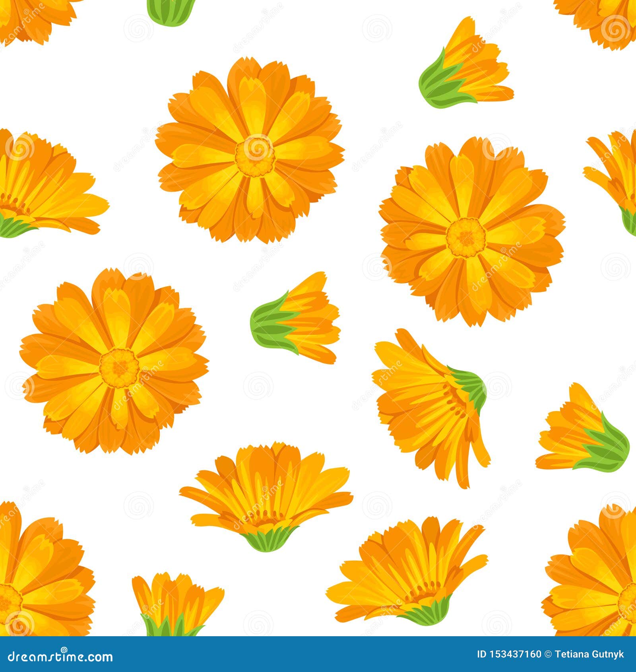636x672 pixels.
Task: Click the blue watermark information bar
Action: coord(318,653)
